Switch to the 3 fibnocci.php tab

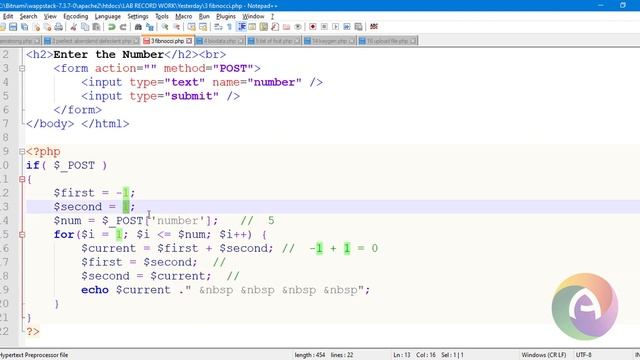tap(167, 41)
